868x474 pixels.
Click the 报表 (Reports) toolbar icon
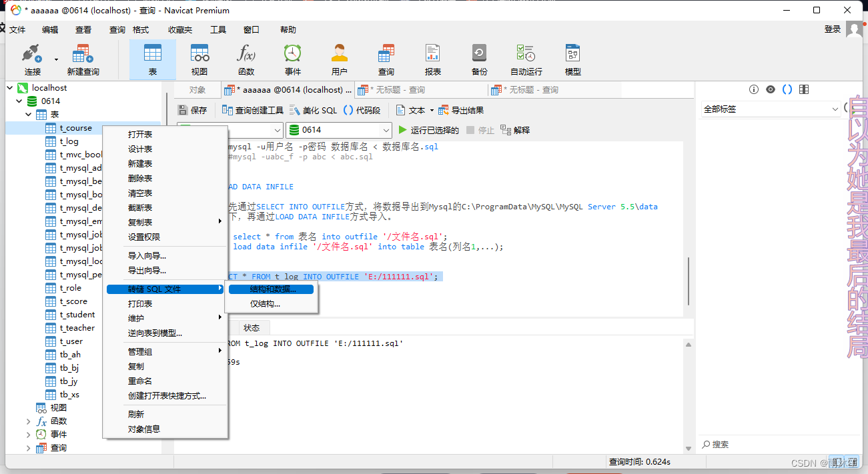tap(432, 59)
